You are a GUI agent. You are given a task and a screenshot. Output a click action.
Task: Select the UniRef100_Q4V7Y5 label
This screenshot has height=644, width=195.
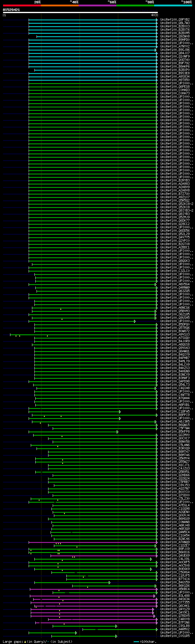(175, 237)
